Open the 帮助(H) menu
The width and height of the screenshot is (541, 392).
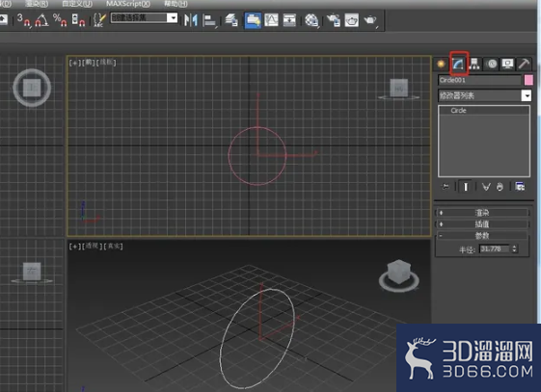tap(176, 4)
